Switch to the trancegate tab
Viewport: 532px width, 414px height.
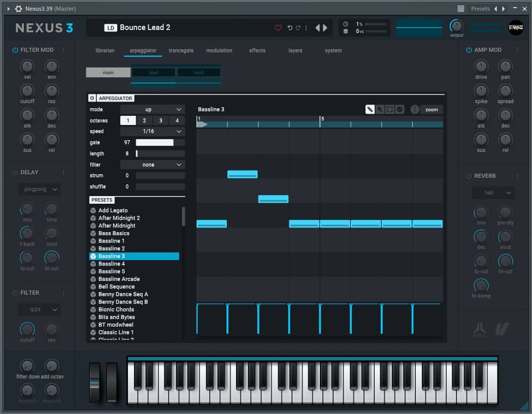pos(181,51)
